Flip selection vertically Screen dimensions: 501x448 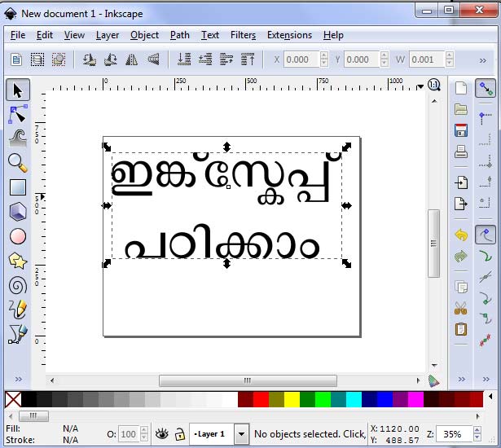(x=153, y=59)
